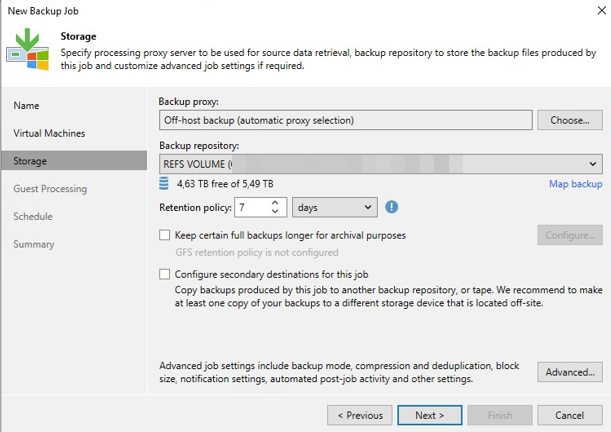The height and width of the screenshot is (432, 611).
Task: Jump to the Schedule step
Action: [33, 216]
